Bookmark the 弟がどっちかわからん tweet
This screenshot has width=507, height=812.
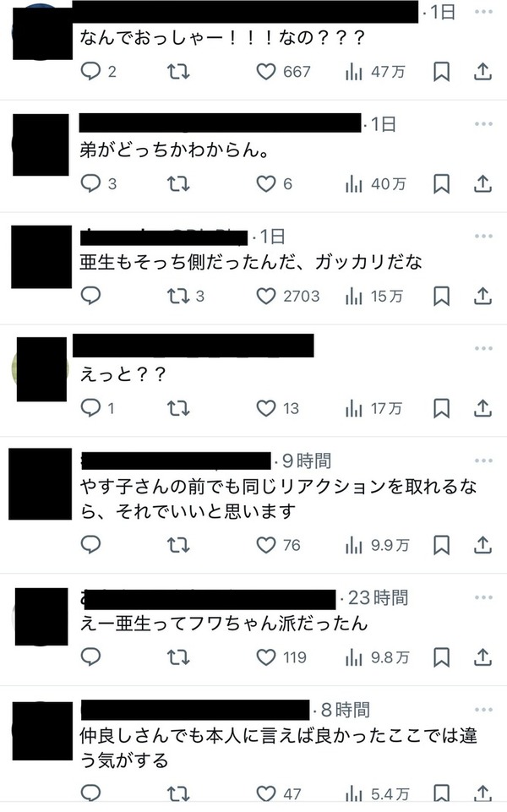point(441,184)
